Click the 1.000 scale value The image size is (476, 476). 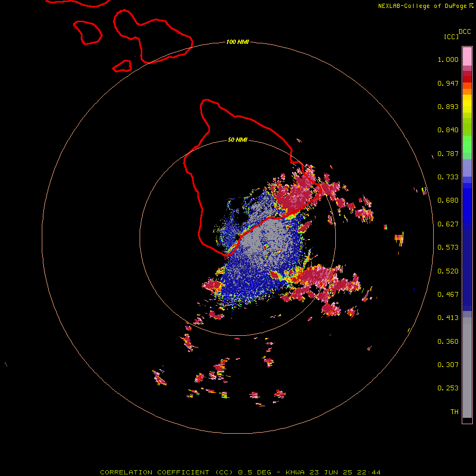pyautogui.click(x=448, y=59)
